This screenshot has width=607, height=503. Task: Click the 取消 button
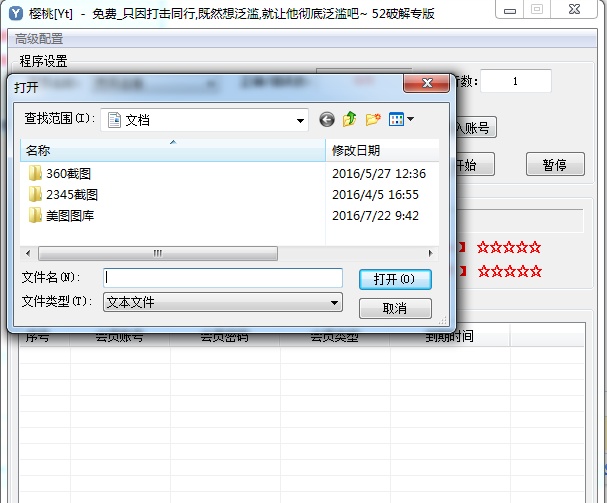pyautogui.click(x=395, y=309)
